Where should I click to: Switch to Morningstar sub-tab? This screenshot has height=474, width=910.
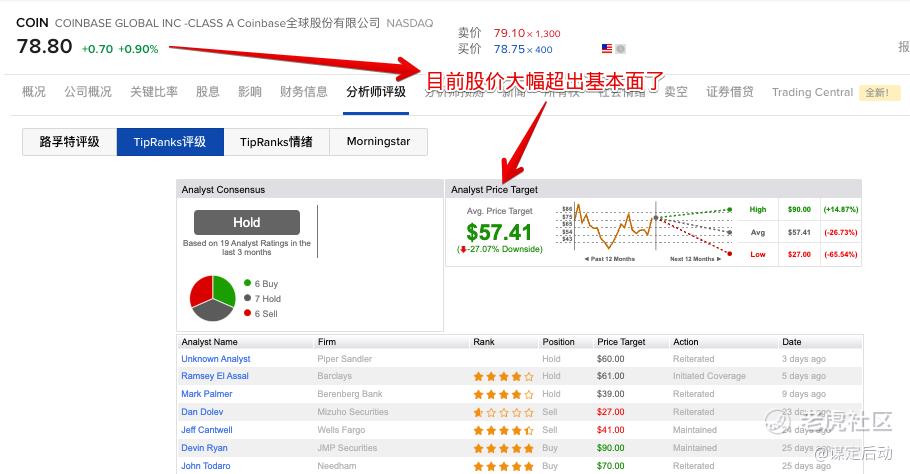point(378,142)
